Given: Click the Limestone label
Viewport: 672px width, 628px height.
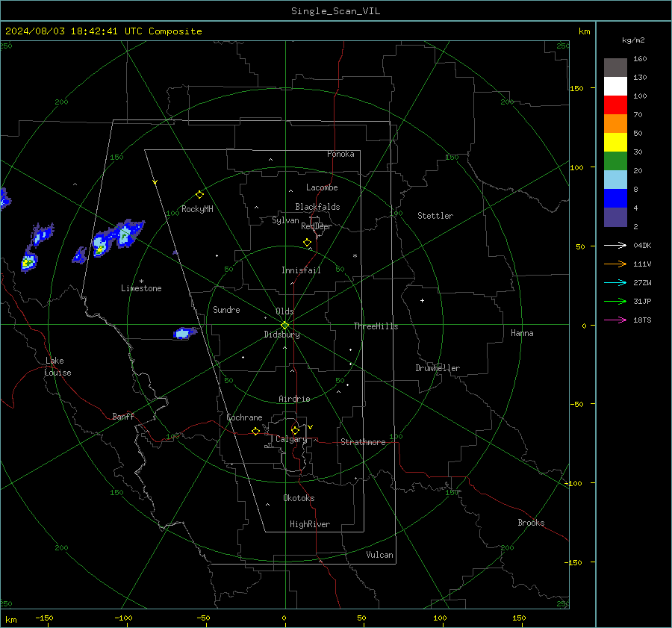Looking at the screenshot, I should click(x=141, y=288).
